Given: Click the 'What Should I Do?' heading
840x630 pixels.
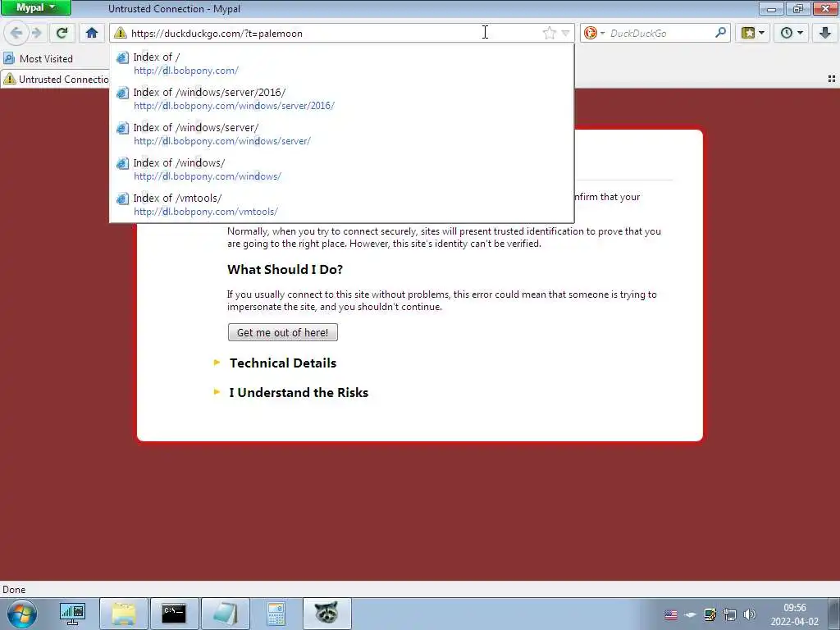Looking at the screenshot, I should click(x=285, y=269).
